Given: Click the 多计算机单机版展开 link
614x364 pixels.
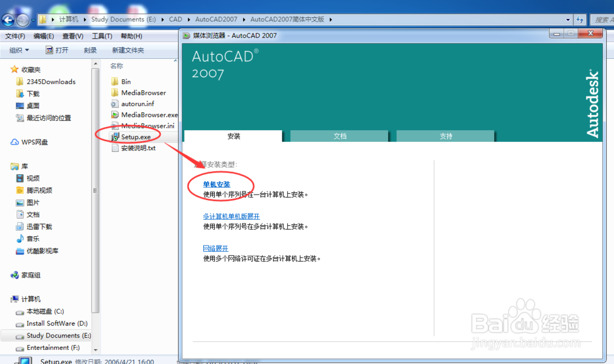Looking at the screenshot, I should [x=231, y=217].
